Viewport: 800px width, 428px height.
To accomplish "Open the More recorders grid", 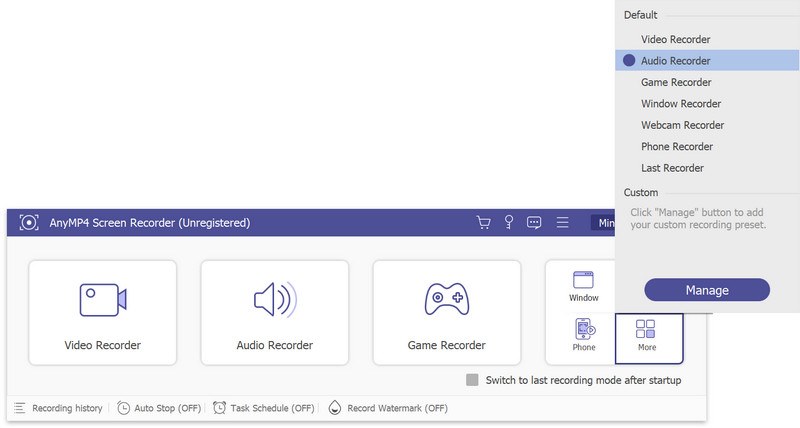I will [648, 338].
